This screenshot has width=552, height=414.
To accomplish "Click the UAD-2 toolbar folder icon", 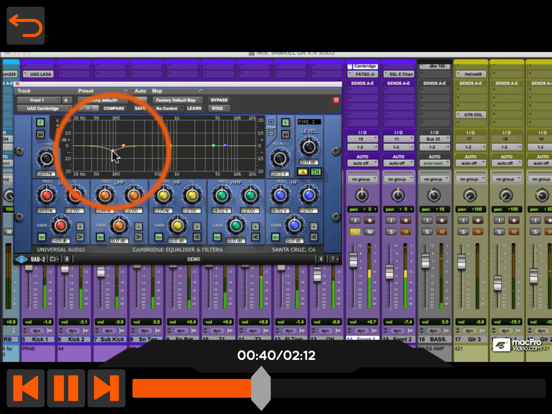I will tap(54, 259).
